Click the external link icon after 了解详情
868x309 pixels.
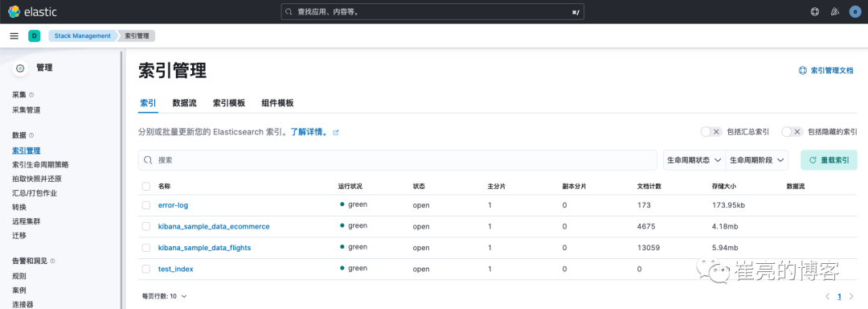[x=335, y=133]
